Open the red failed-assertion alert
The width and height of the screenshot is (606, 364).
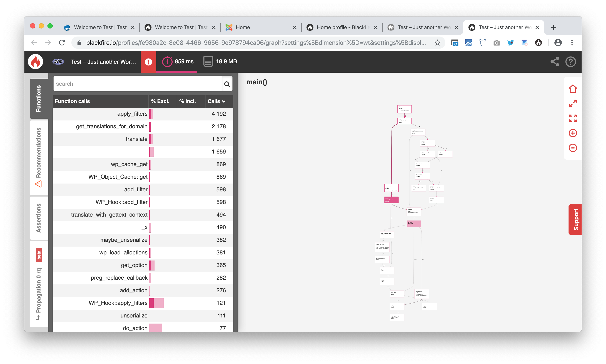tap(148, 62)
